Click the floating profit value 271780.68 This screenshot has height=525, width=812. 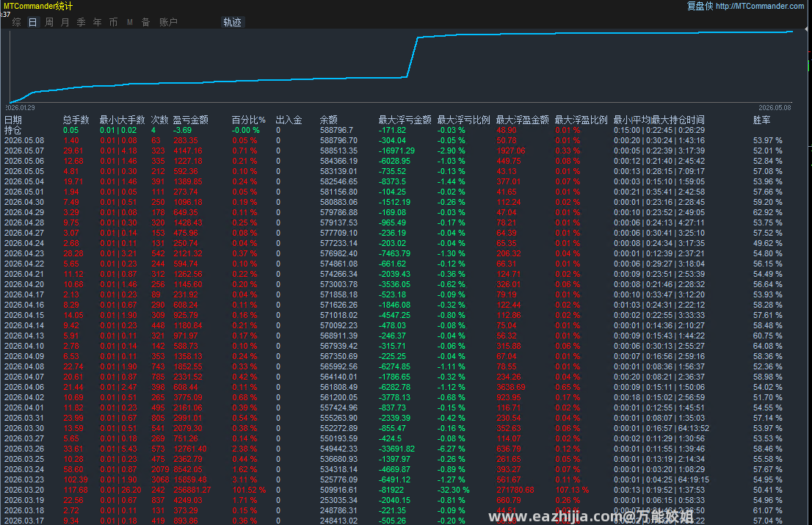515,490
